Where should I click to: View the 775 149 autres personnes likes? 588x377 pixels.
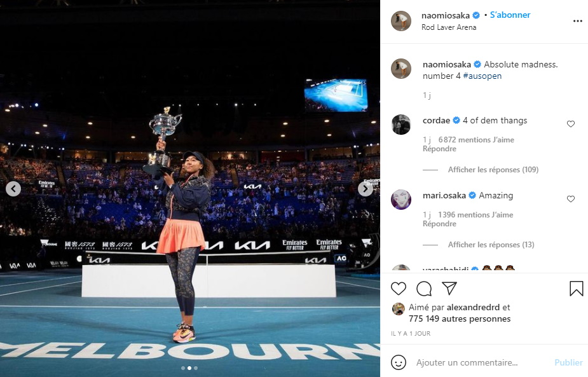[x=460, y=319]
